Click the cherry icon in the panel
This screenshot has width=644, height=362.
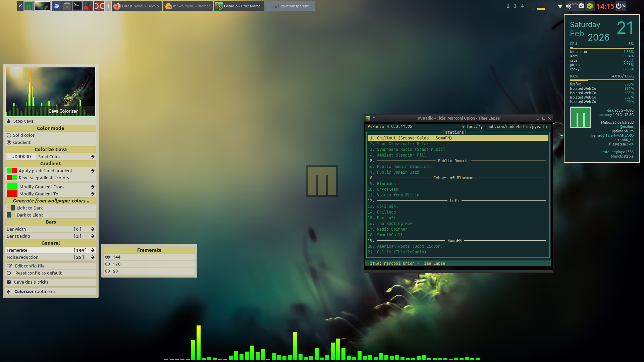(x=88, y=6)
